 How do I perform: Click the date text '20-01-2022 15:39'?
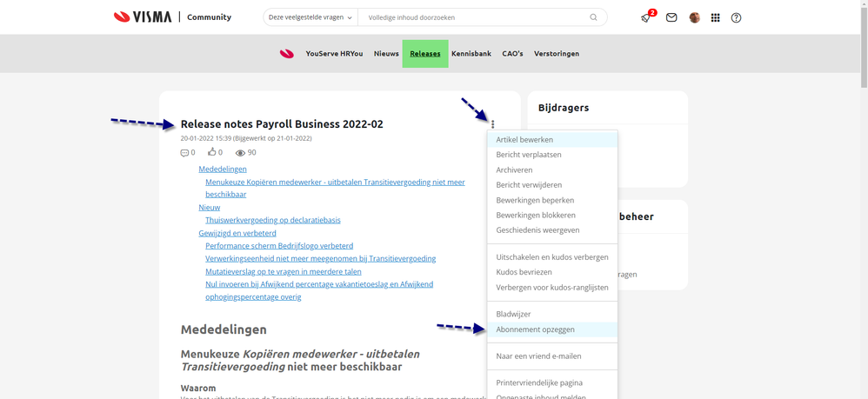tap(206, 139)
